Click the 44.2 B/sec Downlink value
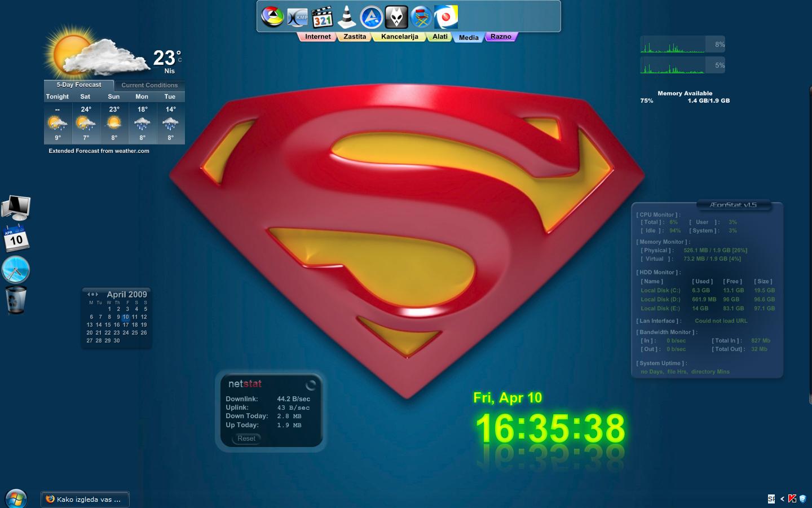 (x=294, y=399)
